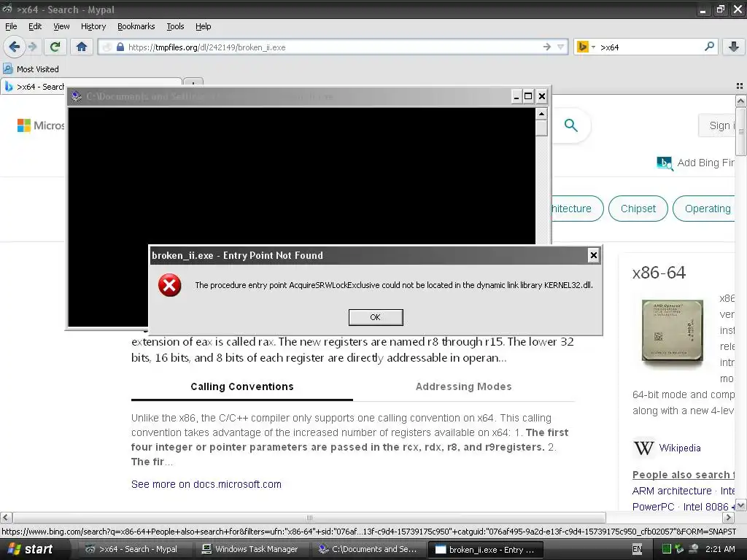Click the browser Back arrow button
This screenshot has width=747, height=560.
pos(14,47)
